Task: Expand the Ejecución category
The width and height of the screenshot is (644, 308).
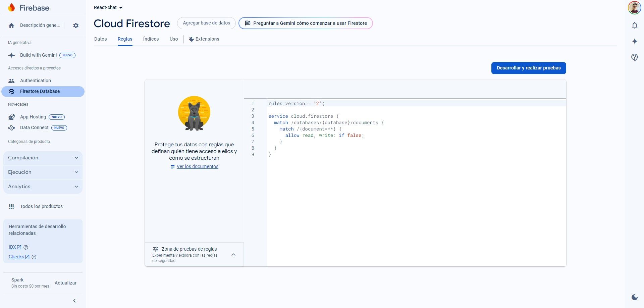Action: 43,172
